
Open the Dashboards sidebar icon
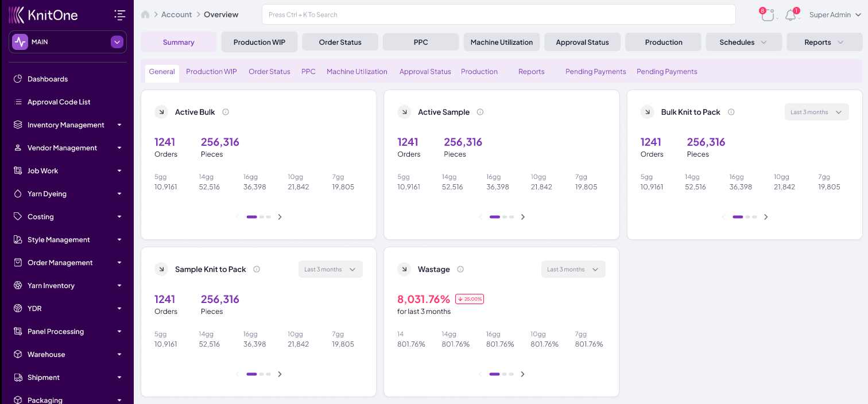(17, 79)
